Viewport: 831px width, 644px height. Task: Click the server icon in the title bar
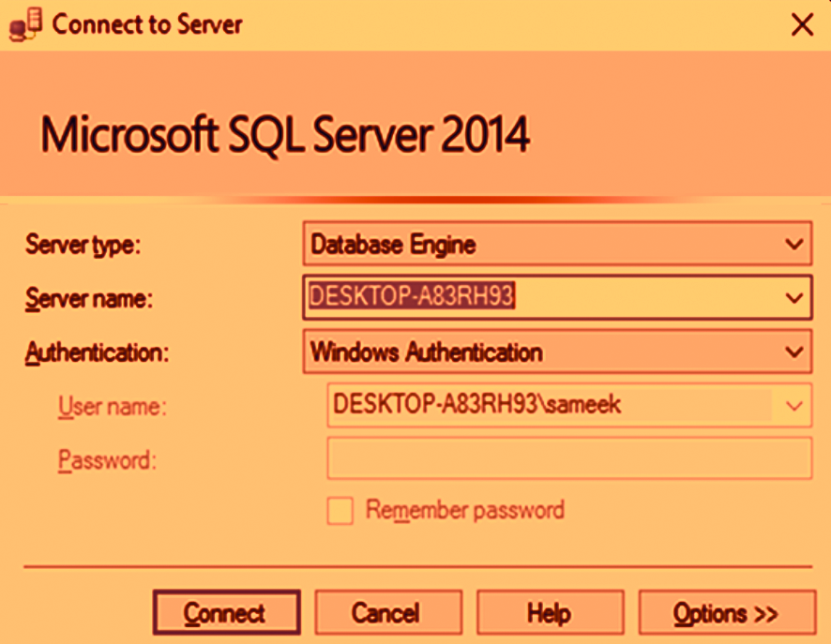click(25, 25)
